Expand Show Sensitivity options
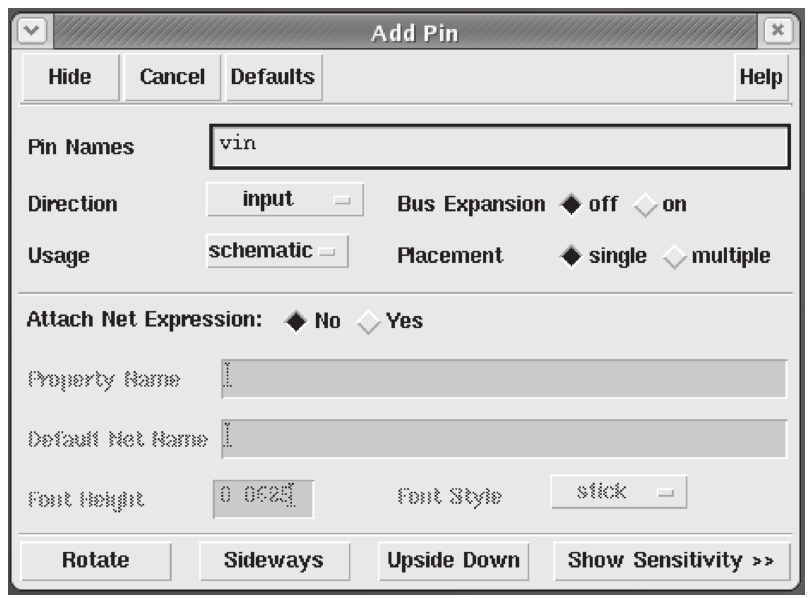809x598 pixels. (x=671, y=561)
